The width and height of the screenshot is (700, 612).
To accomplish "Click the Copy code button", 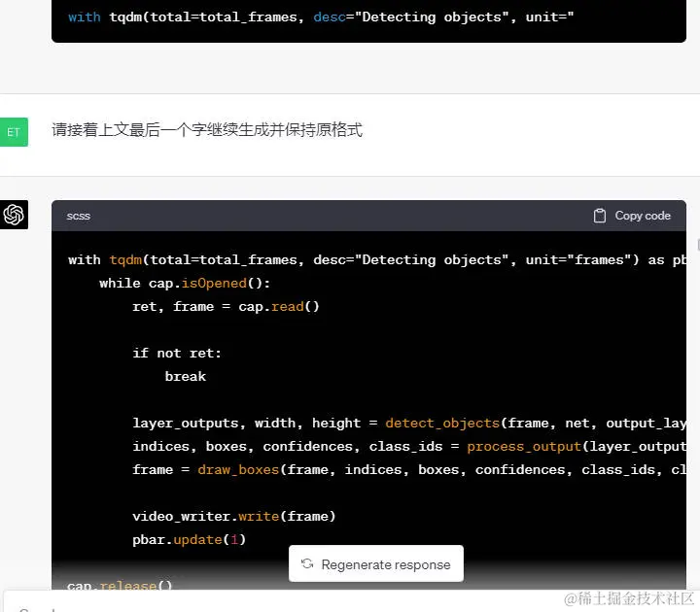I will pos(632,216).
